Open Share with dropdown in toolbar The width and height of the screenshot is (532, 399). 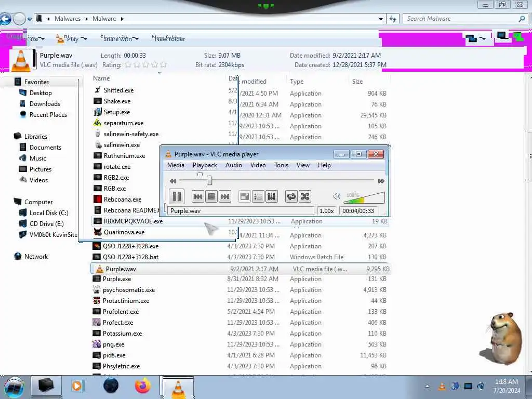pos(121,38)
